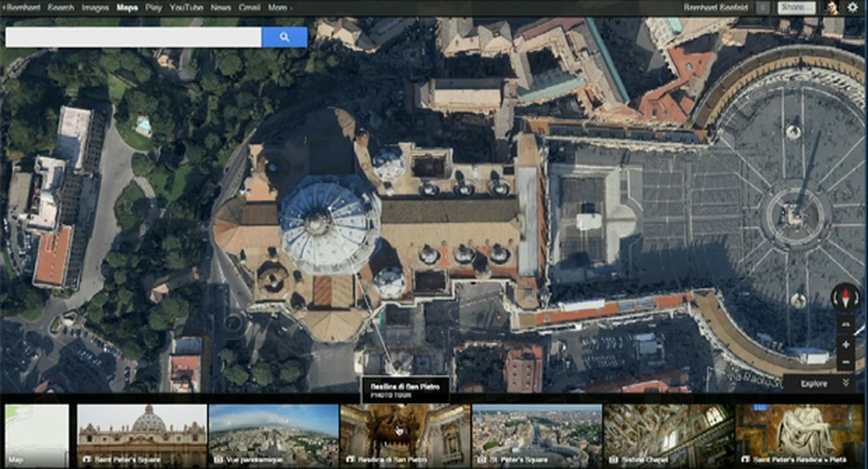
Task: Go to Images in top bar
Action: (x=94, y=8)
